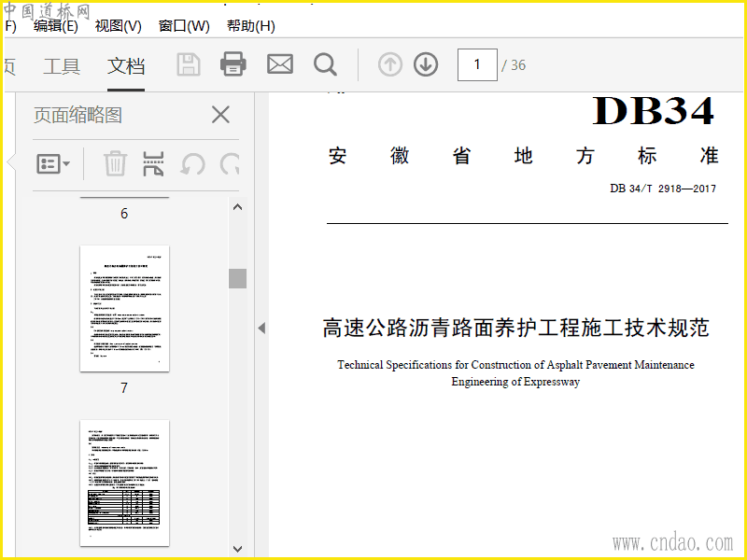Image resolution: width=747 pixels, height=560 pixels.
Task: Send file by email envelope icon
Action: click(x=280, y=64)
